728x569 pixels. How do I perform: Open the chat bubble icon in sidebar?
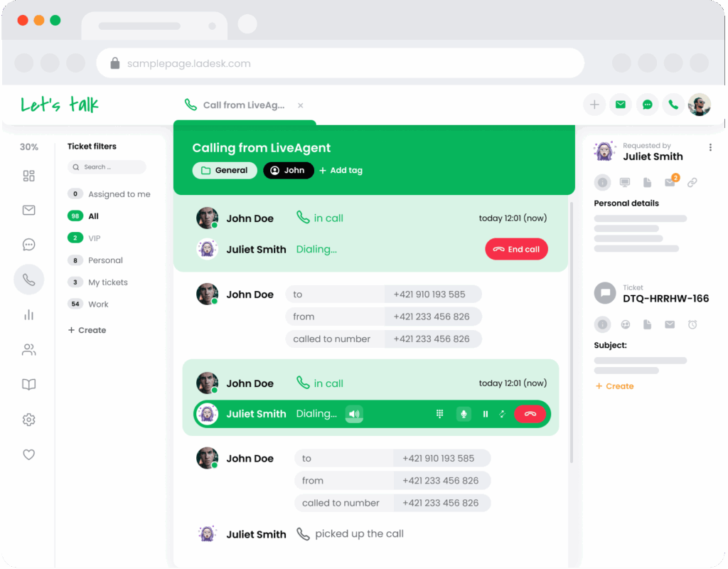(x=28, y=245)
